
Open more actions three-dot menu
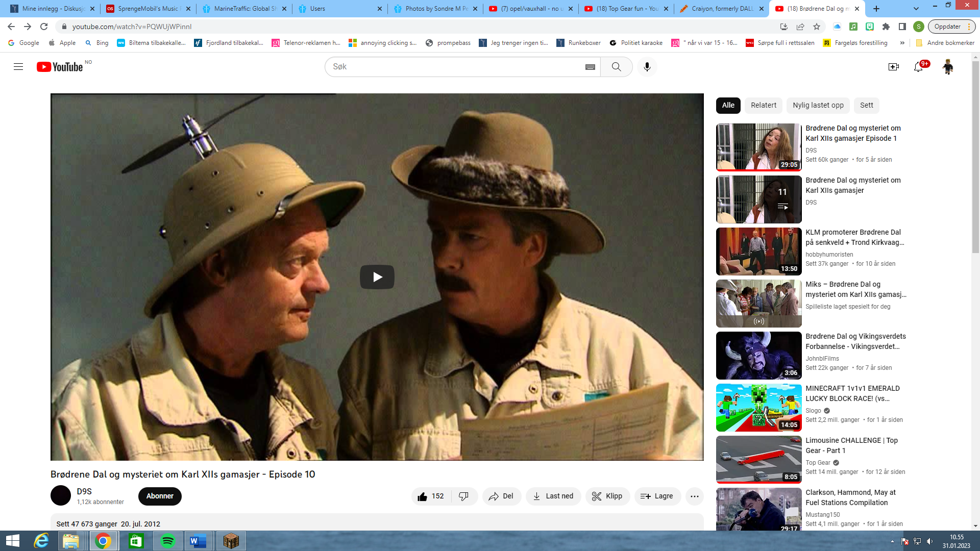(695, 496)
